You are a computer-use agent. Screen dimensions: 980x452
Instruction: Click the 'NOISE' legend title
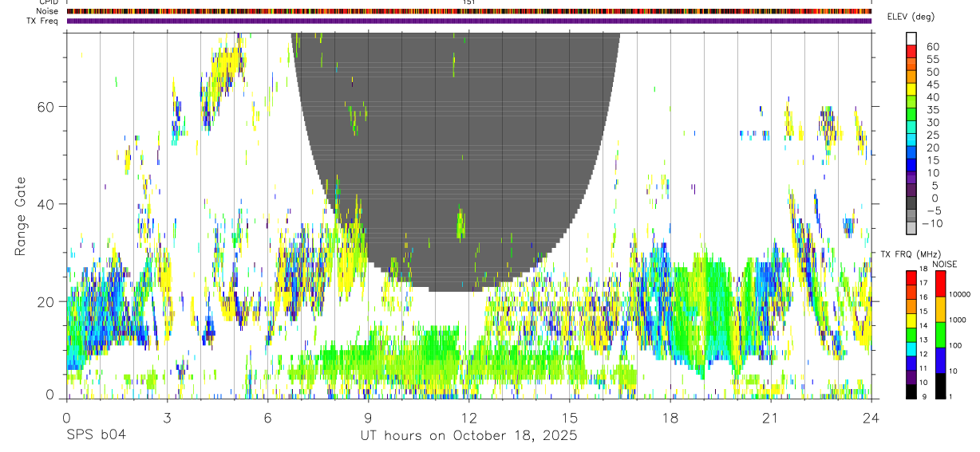[x=945, y=264]
